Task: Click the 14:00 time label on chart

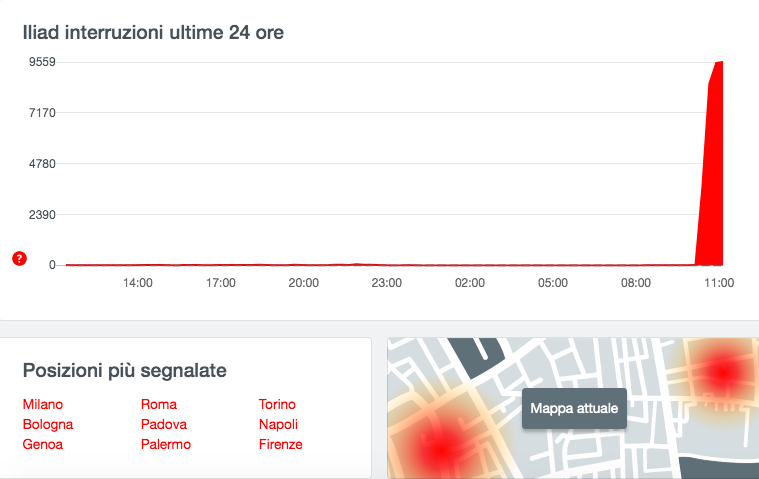Action: click(137, 283)
